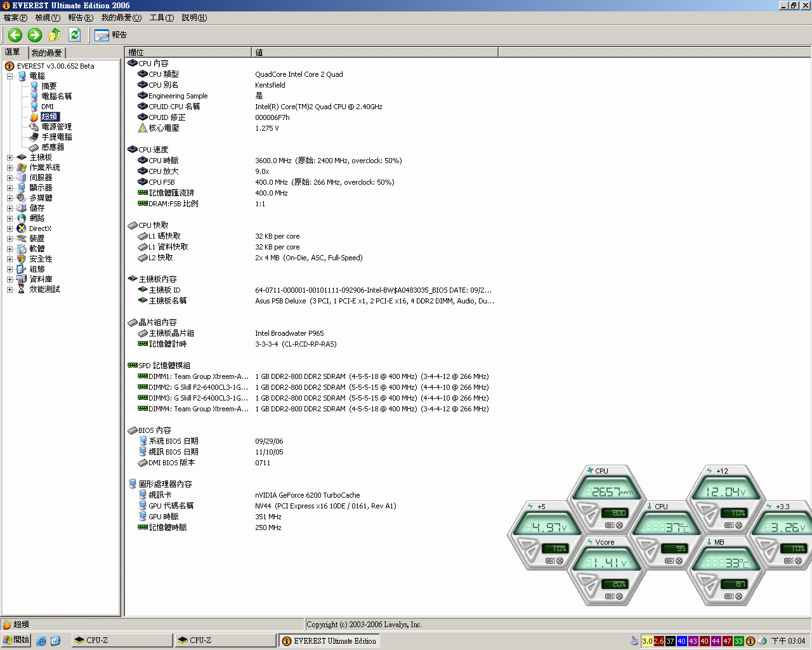Expand the 伺服器 tree node
Viewport: 812px width, 650px height.
10,178
